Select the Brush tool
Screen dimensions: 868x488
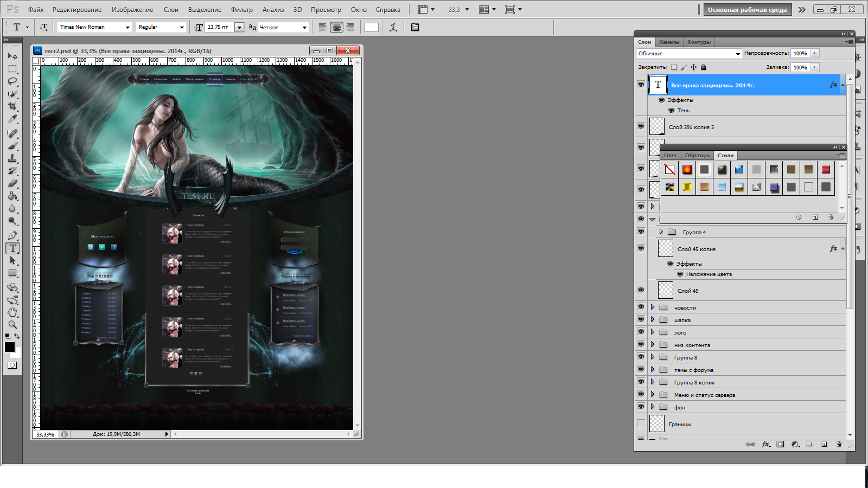click(x=12, y=146)
